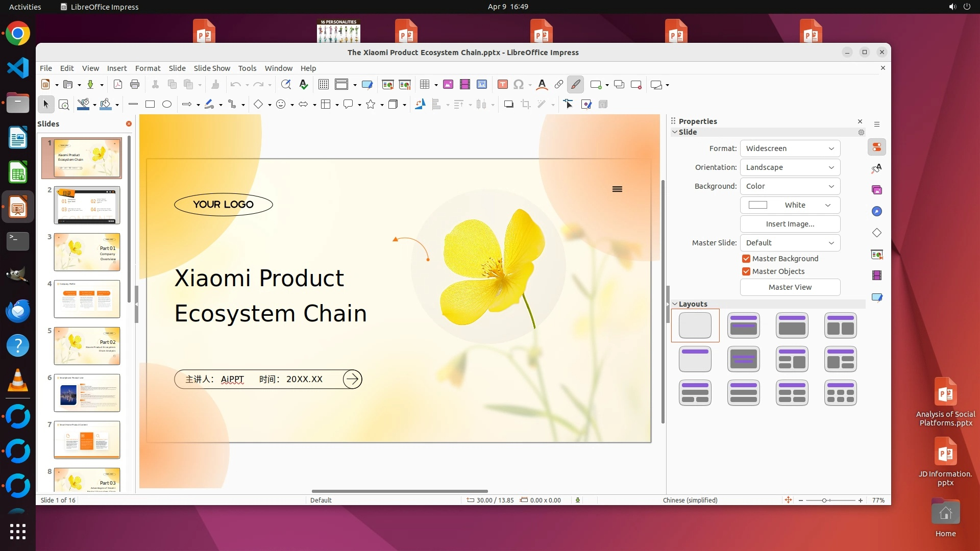Screen dimensions: 980x551
Task: Click the Insert Table icon
Action: pyautogui.click(x=425, y=85)
